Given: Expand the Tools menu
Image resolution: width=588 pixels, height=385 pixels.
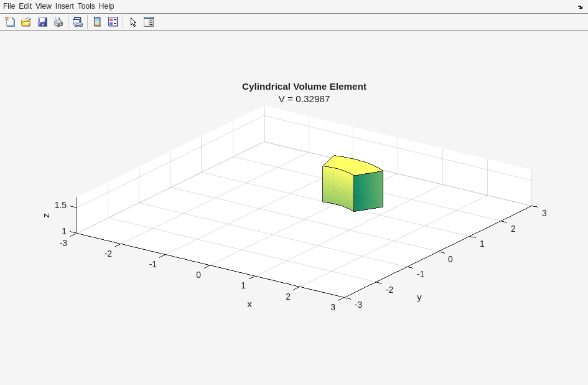Looking at the screenshot, I should pos(86,6).
